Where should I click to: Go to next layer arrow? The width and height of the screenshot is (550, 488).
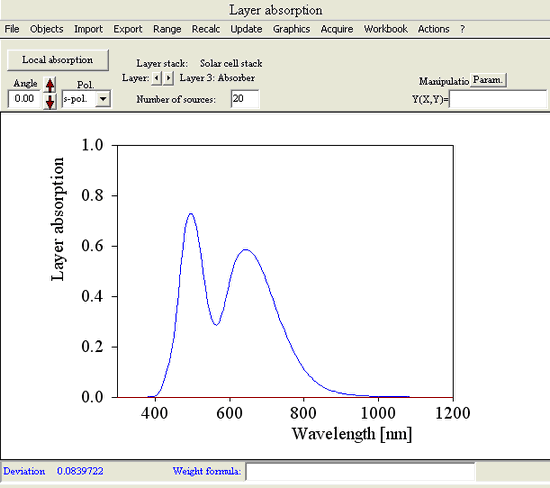169,78
